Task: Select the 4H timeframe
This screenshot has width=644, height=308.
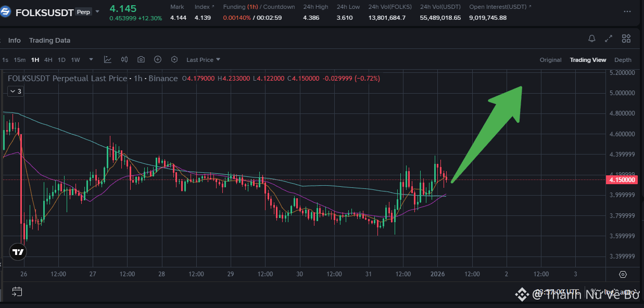Action: (x=48, y=60)
